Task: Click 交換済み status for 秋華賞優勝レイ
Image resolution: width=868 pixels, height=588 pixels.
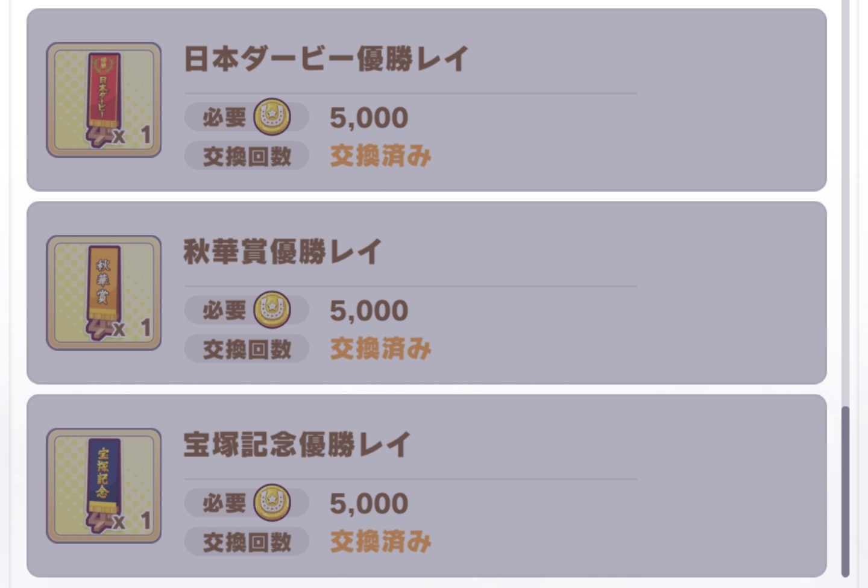Action: pyautogui.click(x=380, y=349)
